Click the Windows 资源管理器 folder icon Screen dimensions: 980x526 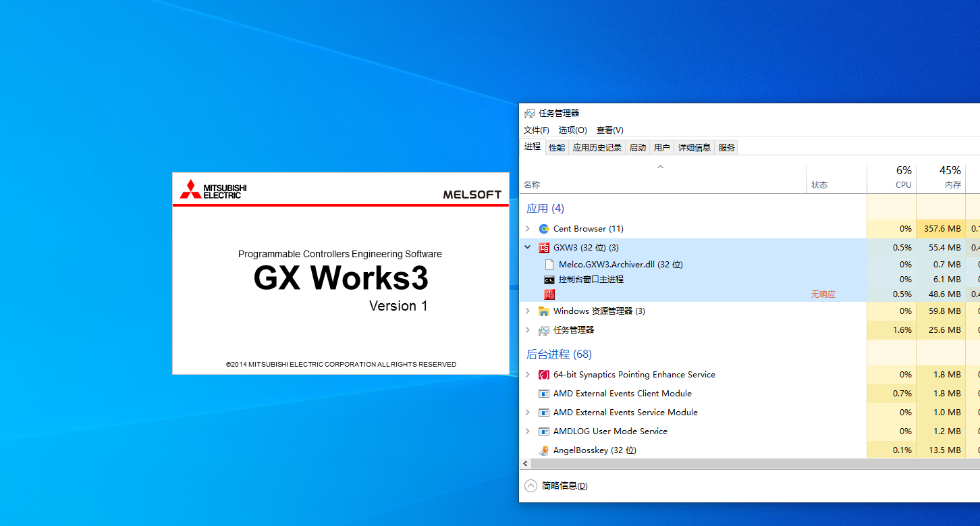[544, 311]
